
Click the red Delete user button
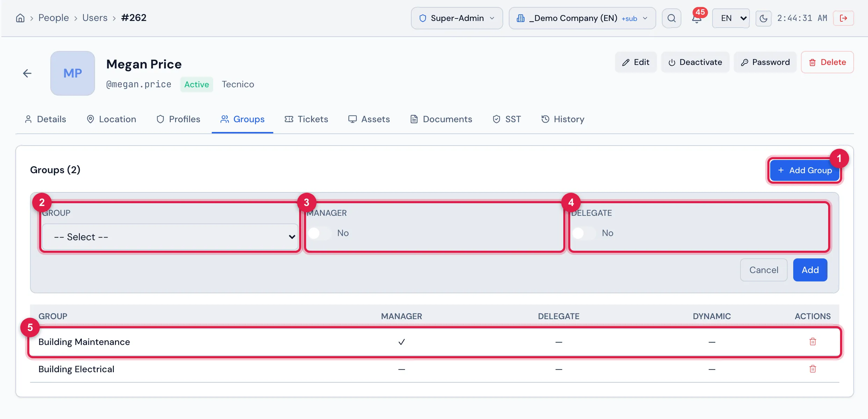(x=827, y=62)
